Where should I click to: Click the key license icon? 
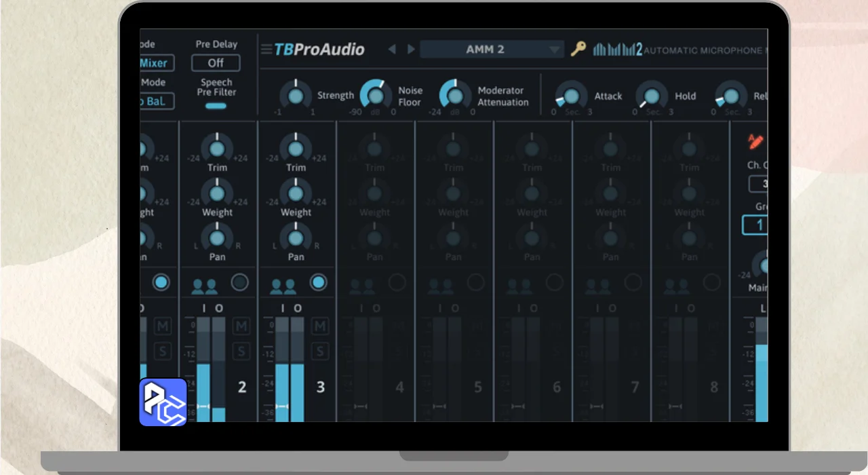click(x=578, y=49)
